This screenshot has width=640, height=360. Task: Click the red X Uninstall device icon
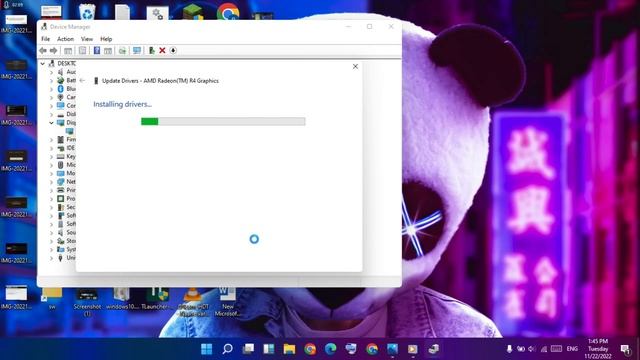click(162, 51)
